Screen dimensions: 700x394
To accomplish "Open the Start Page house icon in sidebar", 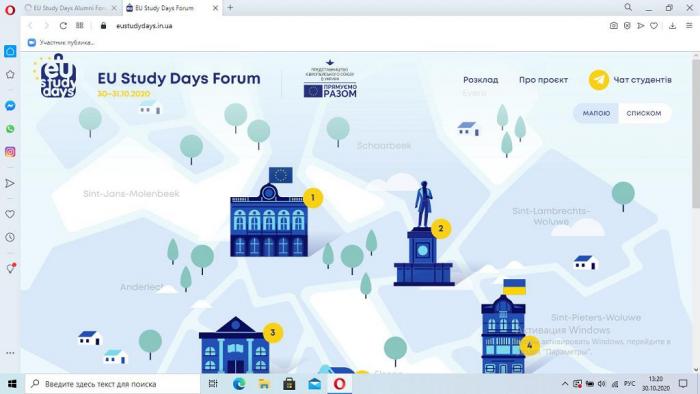I will (x=10, y=51).
